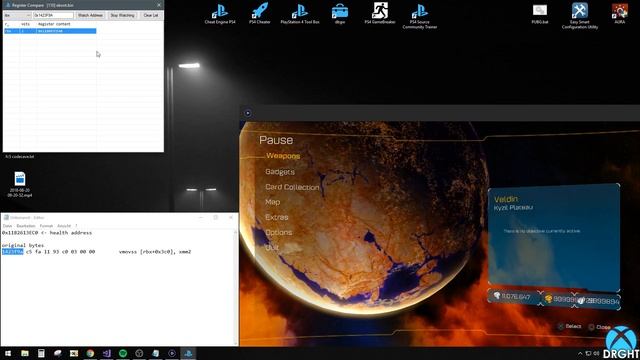Launch Easy Smart Configuration Utility shortcut

point(580,16)
